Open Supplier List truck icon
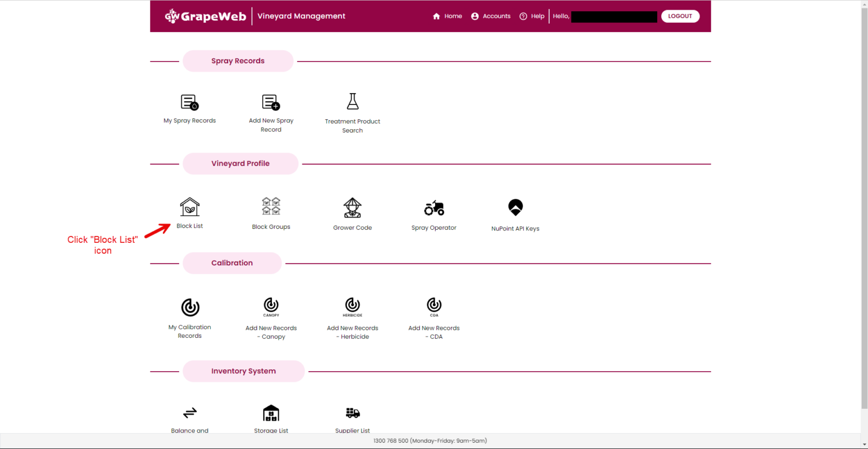868x449 pixels. 353,413
